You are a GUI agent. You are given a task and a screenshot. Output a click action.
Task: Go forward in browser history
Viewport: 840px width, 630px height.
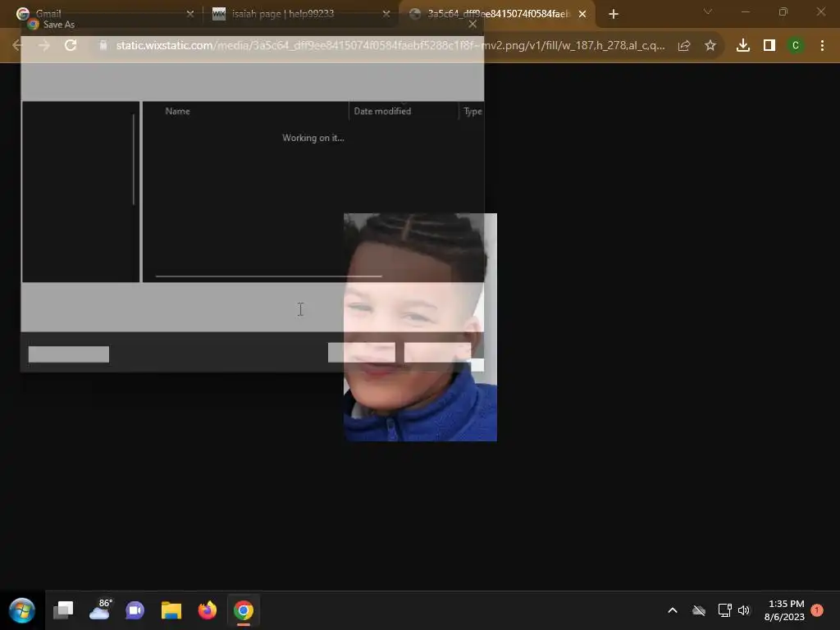pos(44,46)
